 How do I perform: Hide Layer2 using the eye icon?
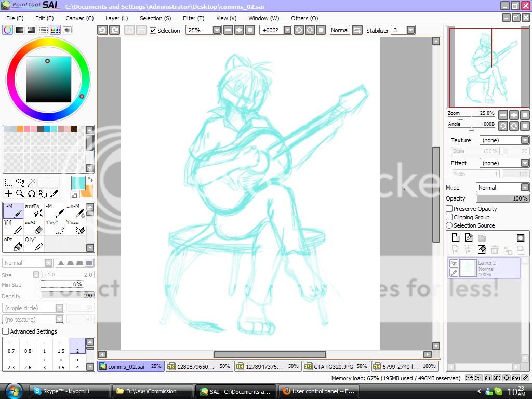point(454,263)
